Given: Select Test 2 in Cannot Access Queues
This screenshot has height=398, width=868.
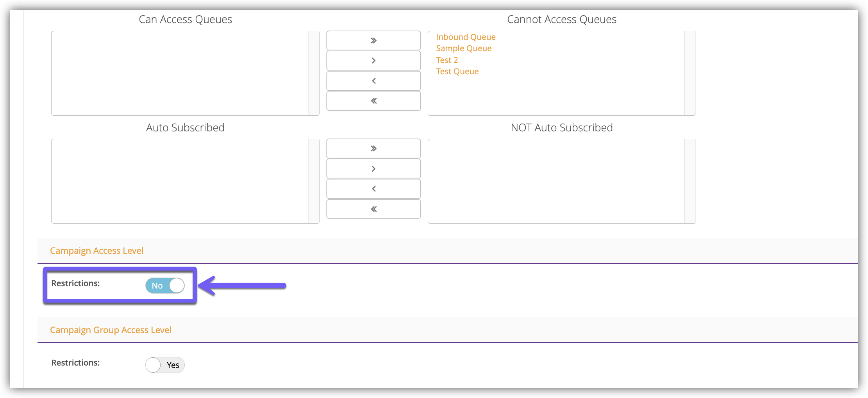Looking at the screenshot, I should point(447,60).
